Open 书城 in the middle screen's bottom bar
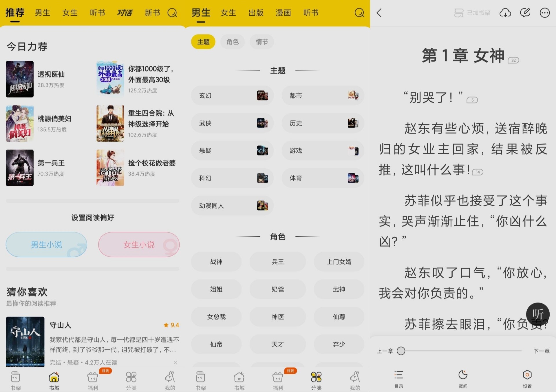This screenshot has height=392, width=556. (239, 380)
